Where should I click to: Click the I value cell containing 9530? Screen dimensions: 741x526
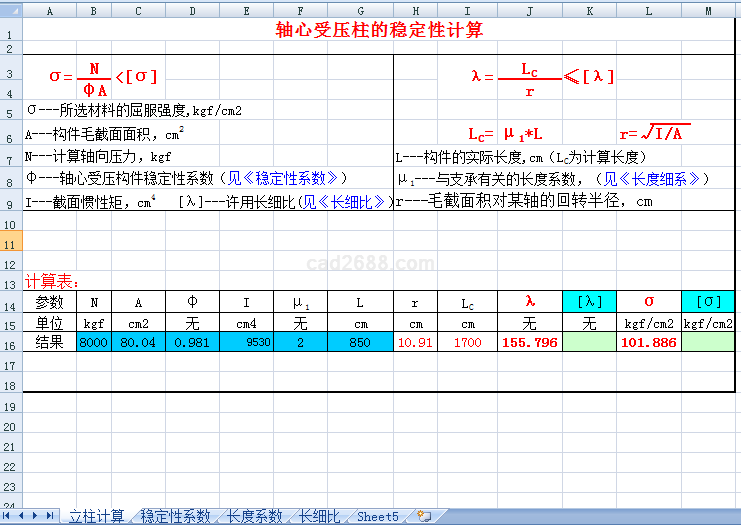[x=247, y=342]
